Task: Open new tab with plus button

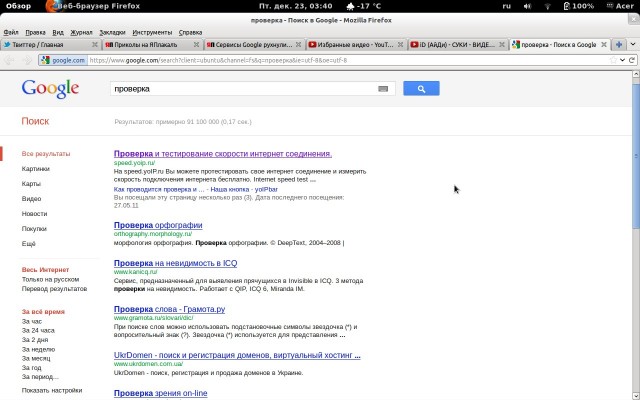Action: (619, 44)
